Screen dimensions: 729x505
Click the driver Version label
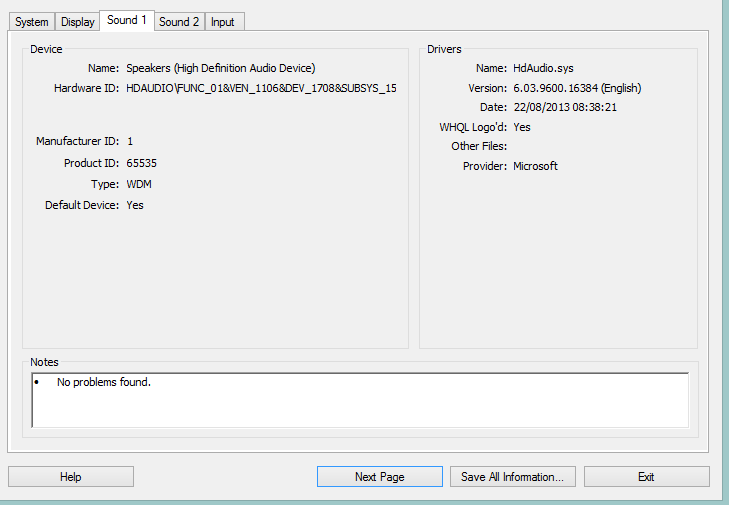488,88
